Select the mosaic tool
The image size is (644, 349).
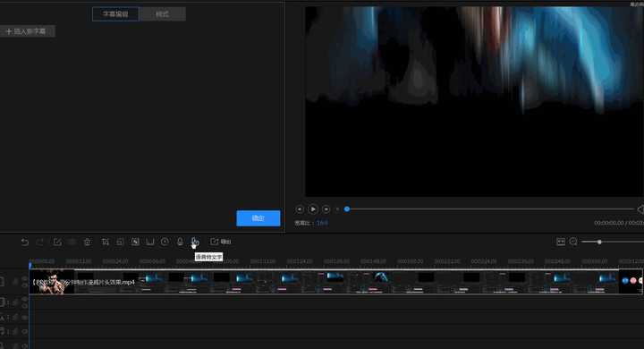coord(135,242)
